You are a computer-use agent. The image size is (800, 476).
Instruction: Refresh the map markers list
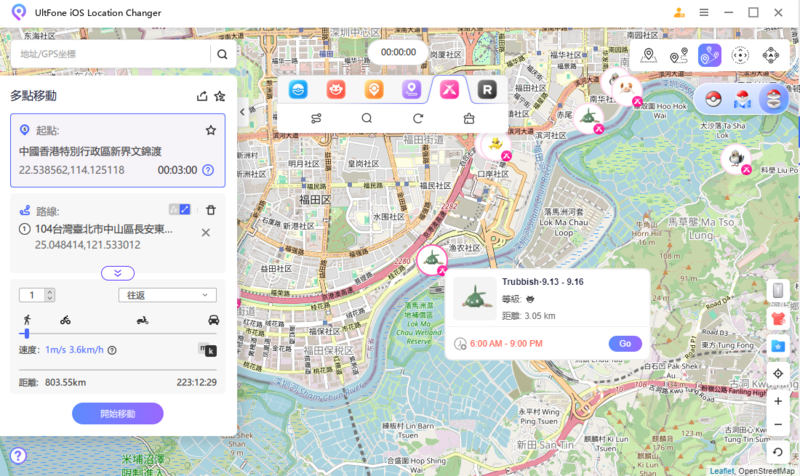tap(418, 118)
